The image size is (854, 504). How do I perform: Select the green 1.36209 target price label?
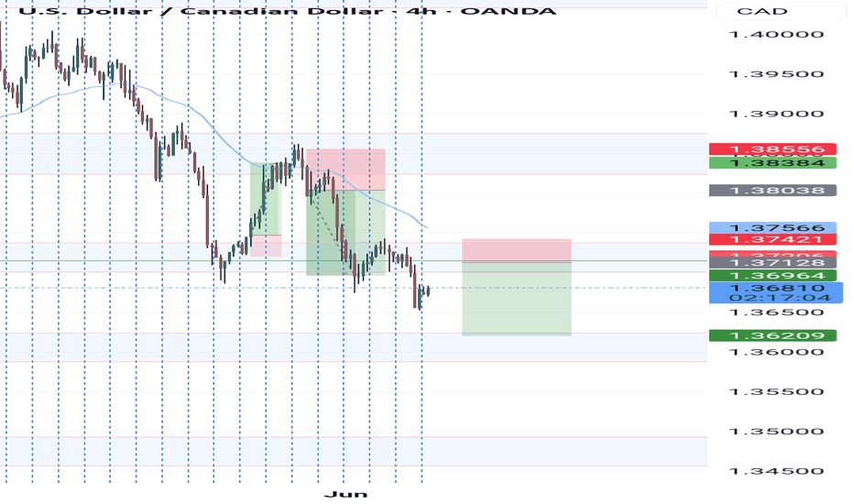[772, 335]
